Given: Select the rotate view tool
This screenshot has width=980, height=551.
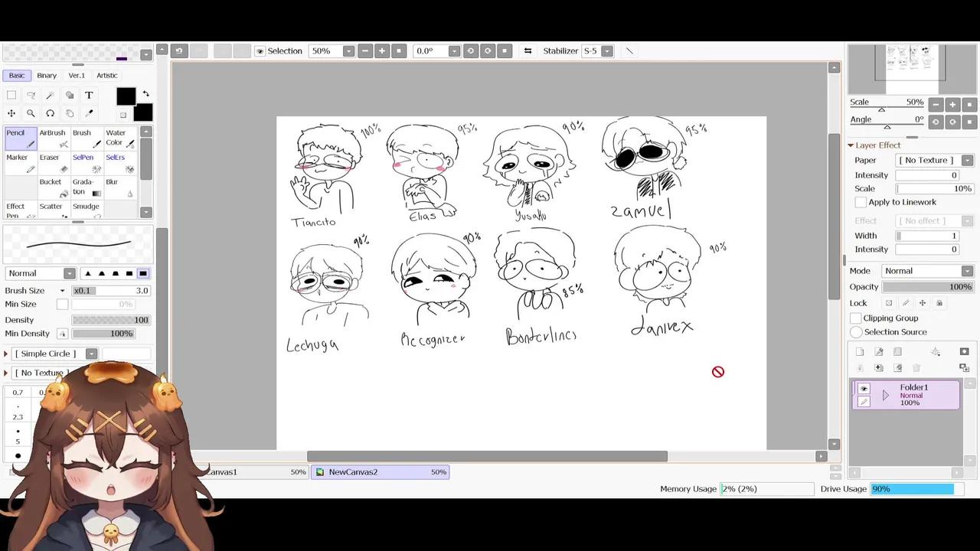Looking at the screenshot, I should tap(50, 113).
